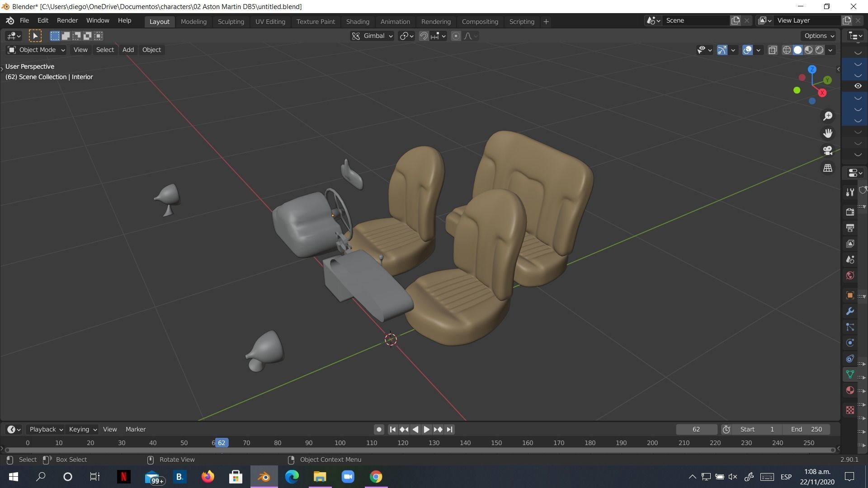Open the Render menu

click(67, 21)
